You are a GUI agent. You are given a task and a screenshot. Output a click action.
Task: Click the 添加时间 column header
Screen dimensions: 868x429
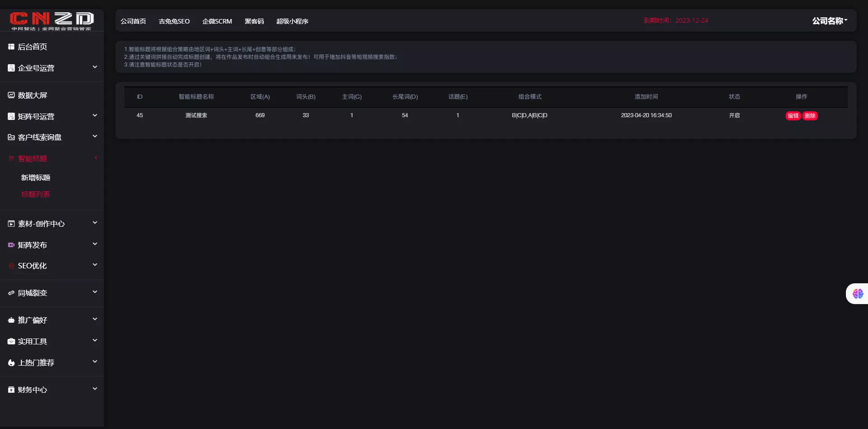[646, 97]
